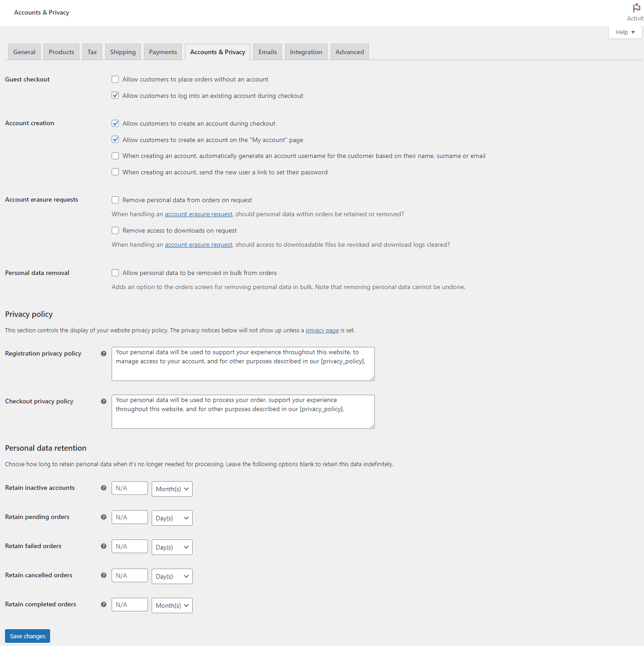This screenshot has width=644, height=646.
Task: Open the Integration tab
Action: (x=306, y=52)
